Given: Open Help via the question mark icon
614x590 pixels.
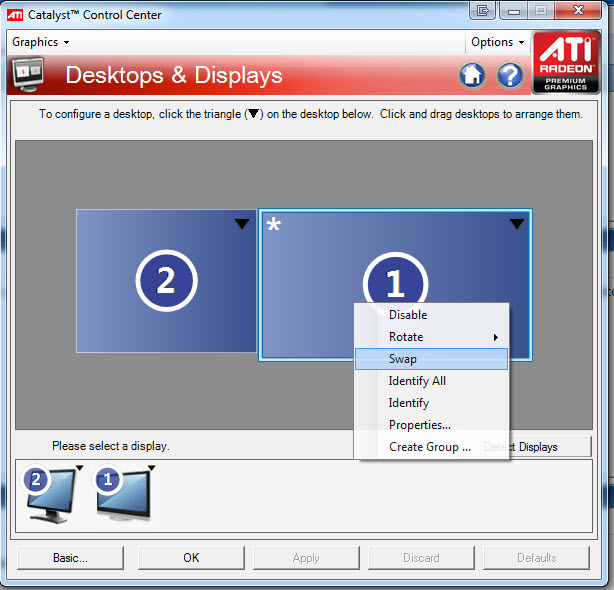Looking at the screenshot, I should coord(510,75).
